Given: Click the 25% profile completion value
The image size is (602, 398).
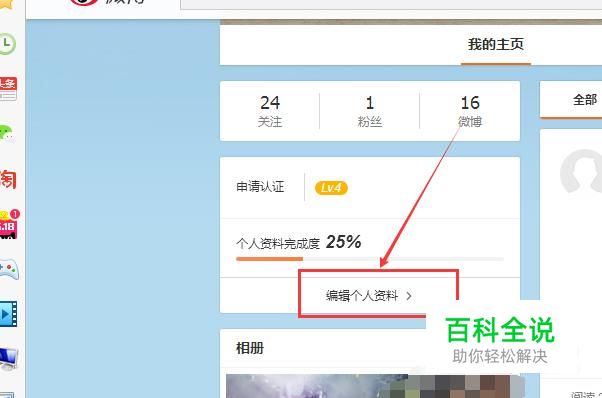Looking at the screenshot, I should pos(344,242).
